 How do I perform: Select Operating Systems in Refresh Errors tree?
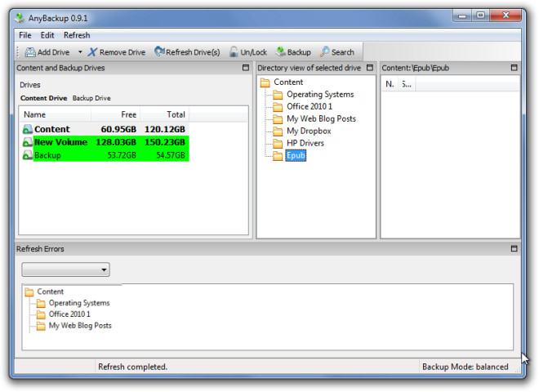point(79,303)
